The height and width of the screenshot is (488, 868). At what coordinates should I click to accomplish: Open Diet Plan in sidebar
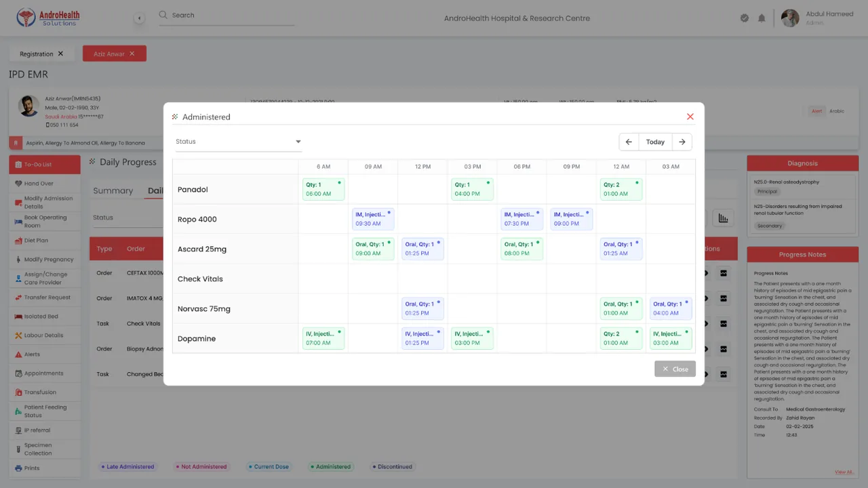44,240
